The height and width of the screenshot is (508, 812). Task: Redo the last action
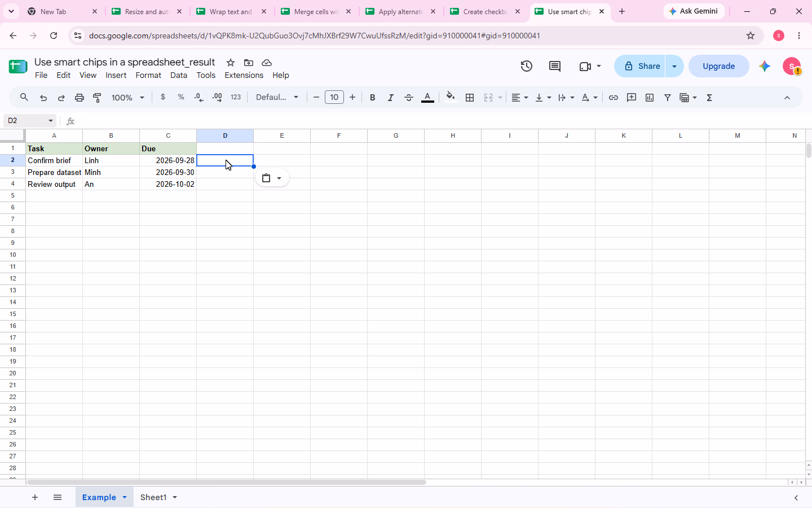[61, 98]
